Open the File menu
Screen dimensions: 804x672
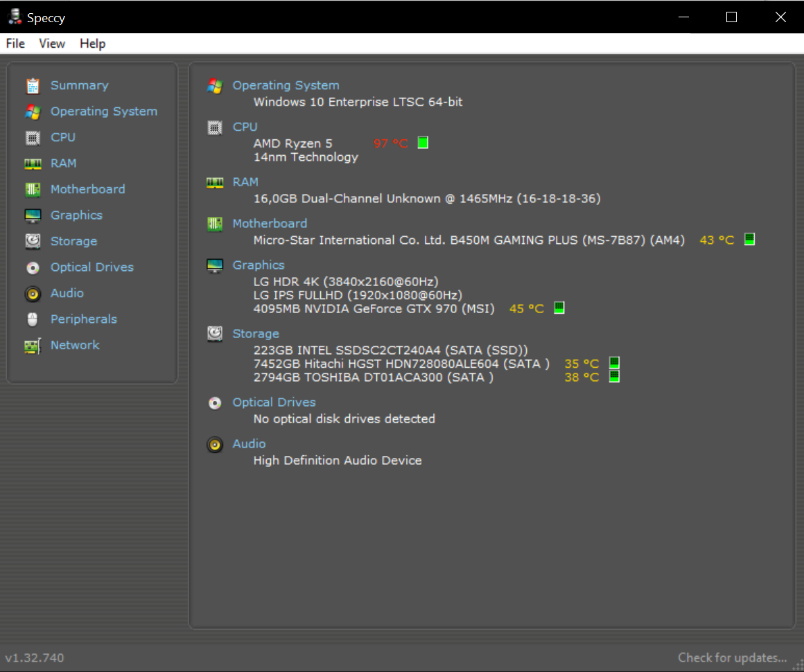tap(15, 44)
